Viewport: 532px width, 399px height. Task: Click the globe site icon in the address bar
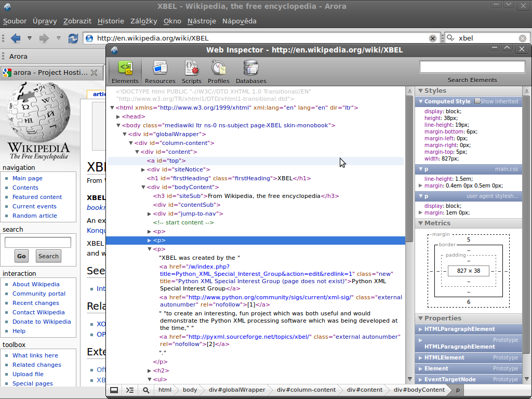tap(89, 38)
